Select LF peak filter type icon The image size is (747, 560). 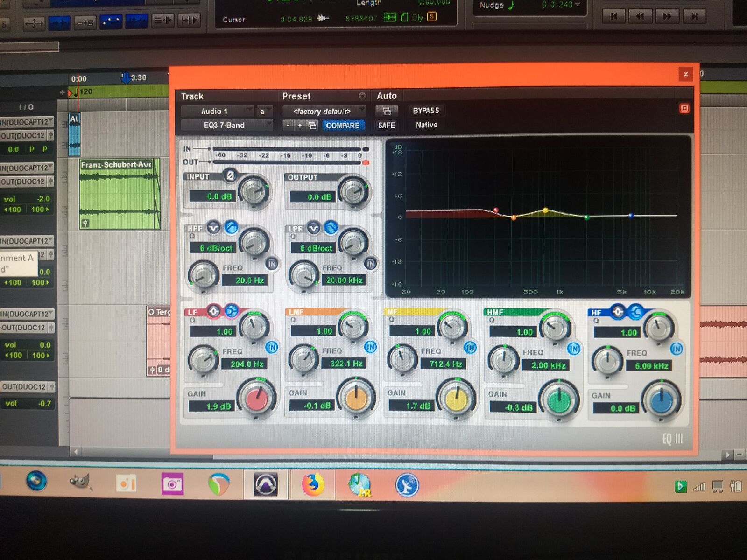213,311
